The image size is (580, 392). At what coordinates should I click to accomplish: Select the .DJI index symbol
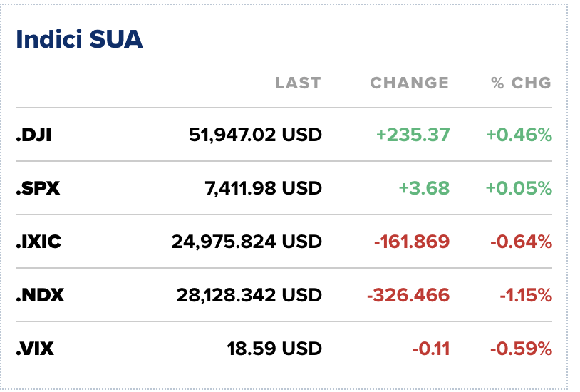(33, 135)
